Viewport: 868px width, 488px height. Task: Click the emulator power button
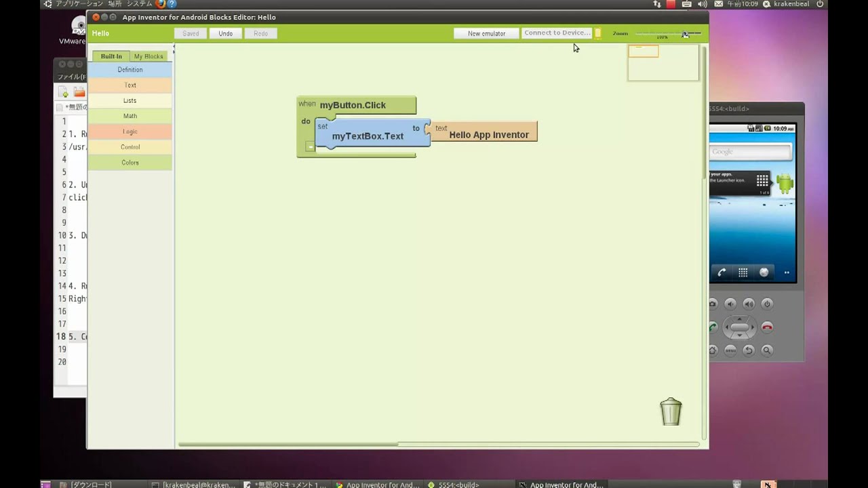(767, 304)
